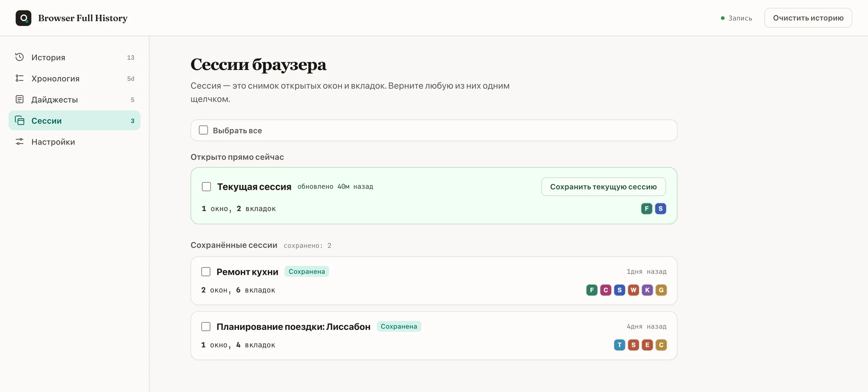This screenshot has height=392, width=868.
Task: Click the blue S favicon in Текущая сессия
Action: [x=661, y=208]
